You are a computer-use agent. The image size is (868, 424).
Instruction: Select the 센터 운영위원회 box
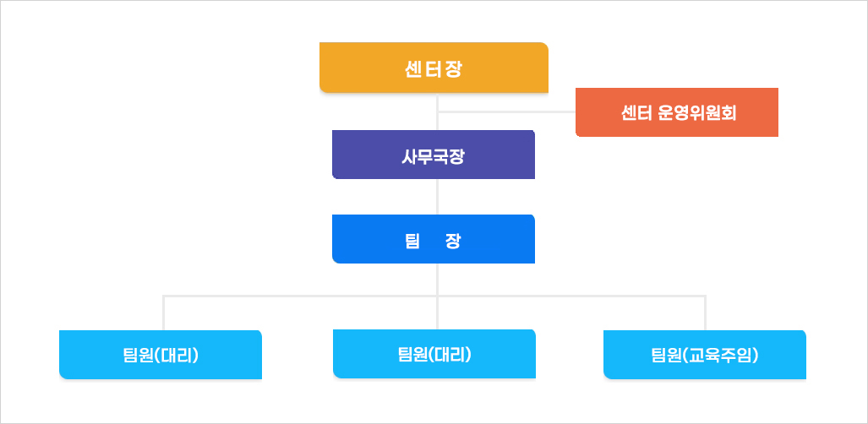(x=676, y=112)
